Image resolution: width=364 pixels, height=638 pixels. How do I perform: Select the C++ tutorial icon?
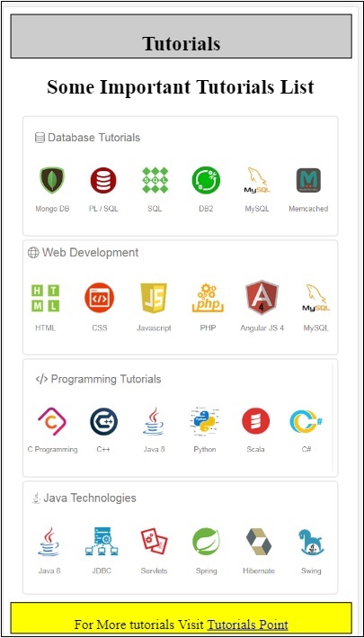[x=103, y=422]
